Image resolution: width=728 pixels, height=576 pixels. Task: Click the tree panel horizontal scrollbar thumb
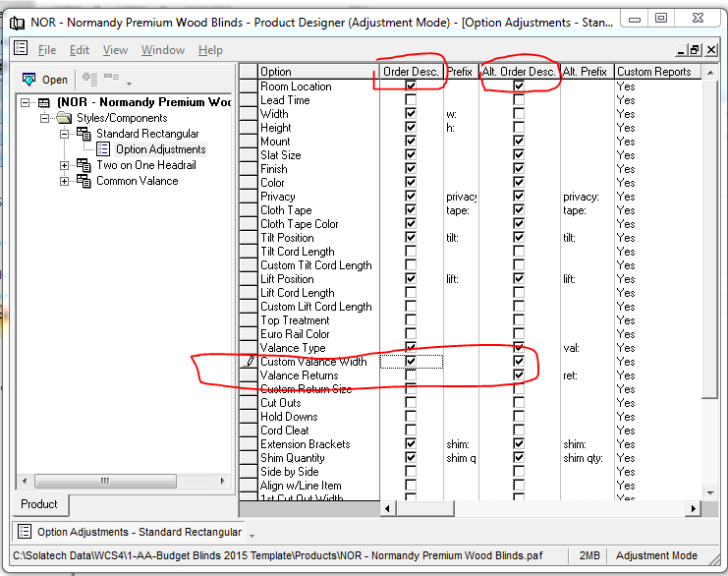coord(105,481)
